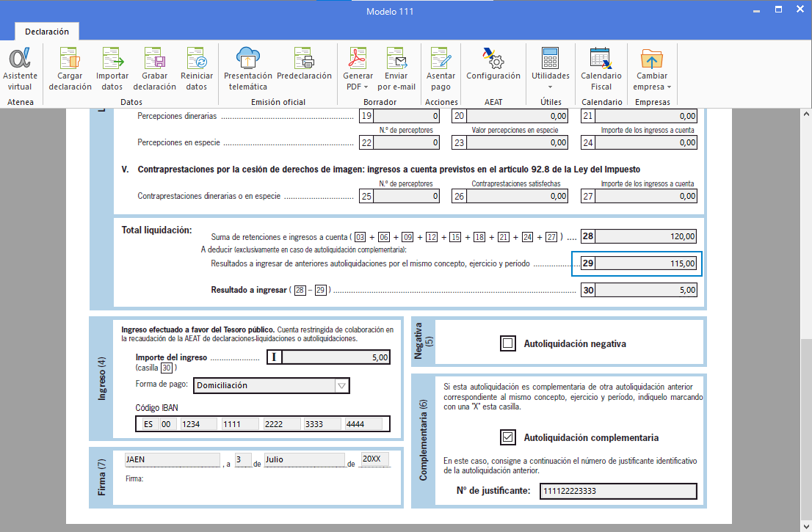Toggle the Configuración AEAT option

pyautogui.click(x=493, y=70)
